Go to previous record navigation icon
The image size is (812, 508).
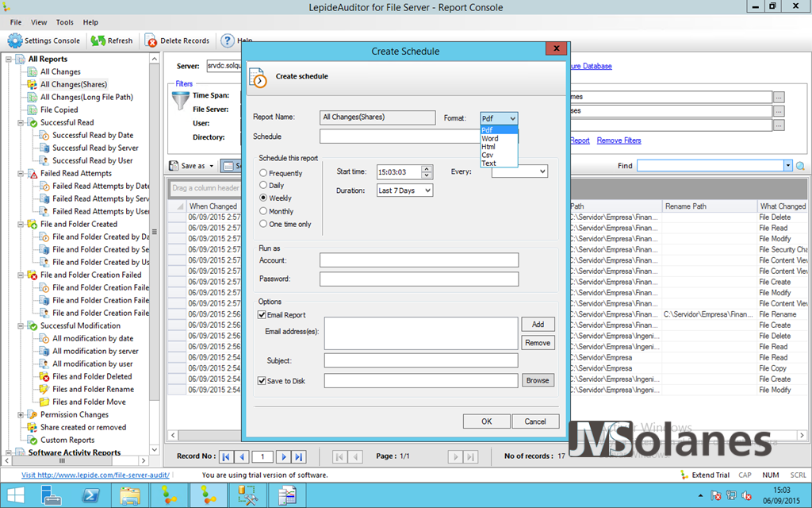coord(242,456)
